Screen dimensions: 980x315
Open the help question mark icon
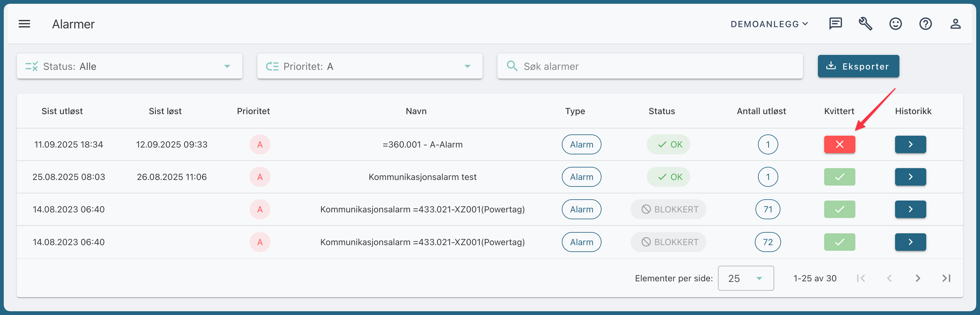click(x=926, y=24)
